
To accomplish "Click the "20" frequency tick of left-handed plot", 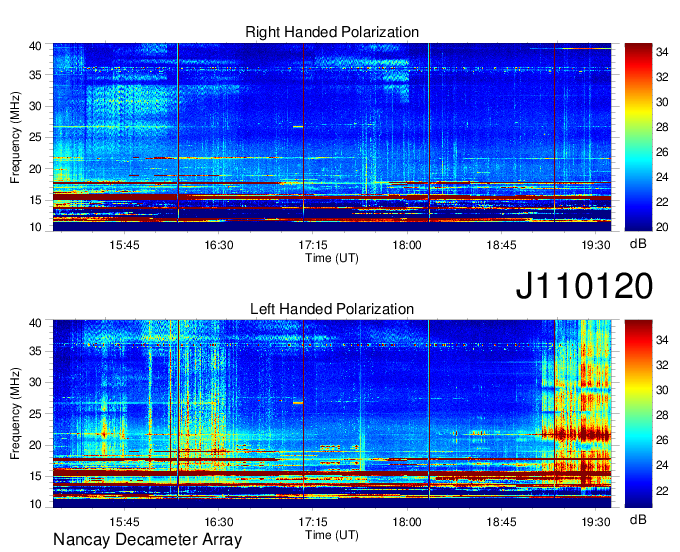I will [35, 445].
